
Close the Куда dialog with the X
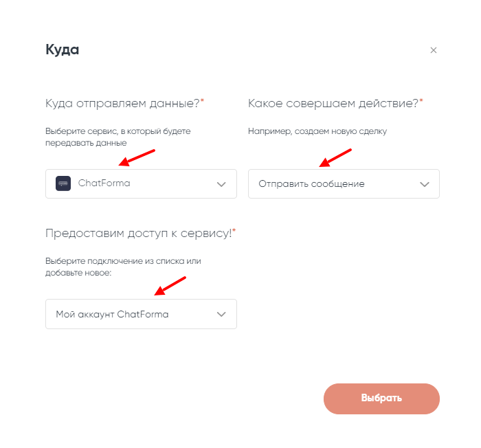pyautogui.click(x=433, y=50)
